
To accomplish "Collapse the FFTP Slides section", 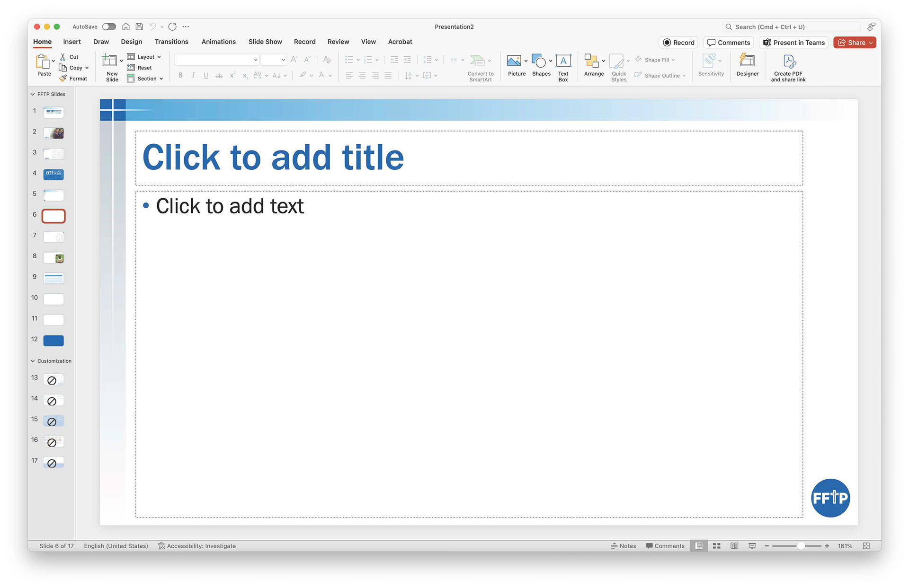I will pos(33,94).
